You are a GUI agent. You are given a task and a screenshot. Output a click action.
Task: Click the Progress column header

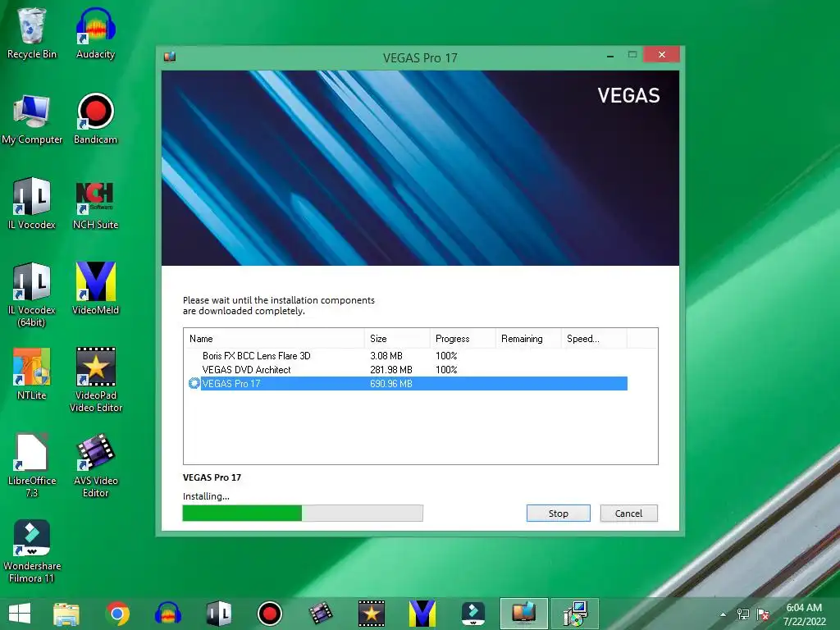coord(463,339)
